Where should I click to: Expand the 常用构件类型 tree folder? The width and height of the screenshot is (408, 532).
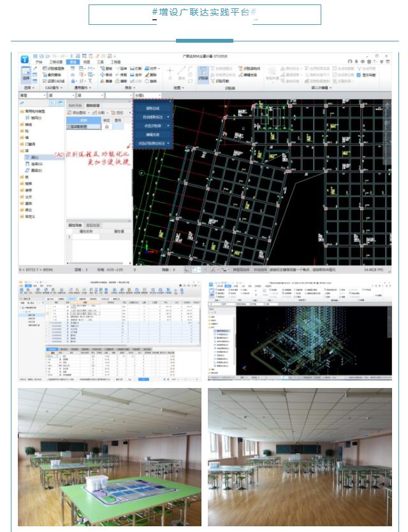(33, 111)
